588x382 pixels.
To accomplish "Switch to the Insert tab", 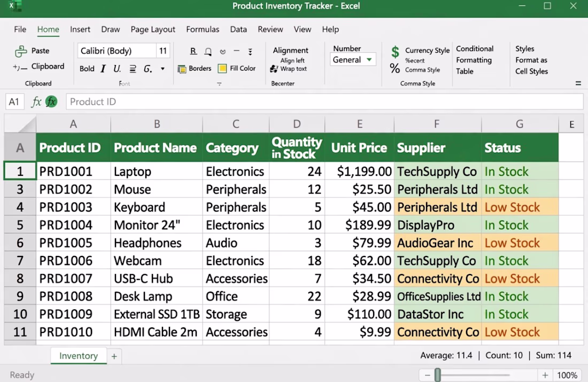I will tap(80, 29).
